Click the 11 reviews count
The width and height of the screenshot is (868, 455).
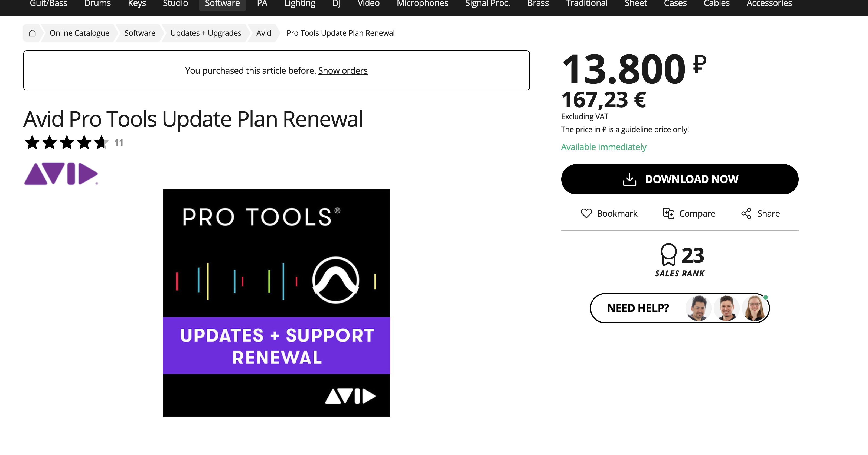point(119,143)
